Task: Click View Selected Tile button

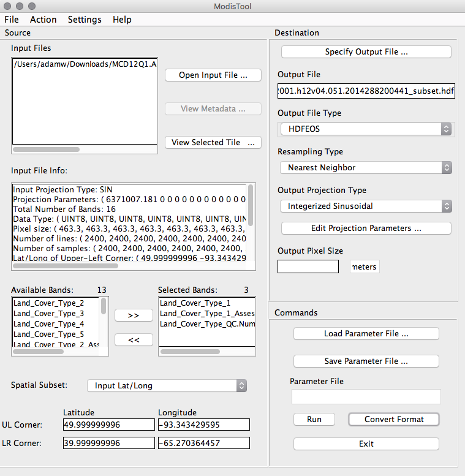Action: [x=213, y=142]
